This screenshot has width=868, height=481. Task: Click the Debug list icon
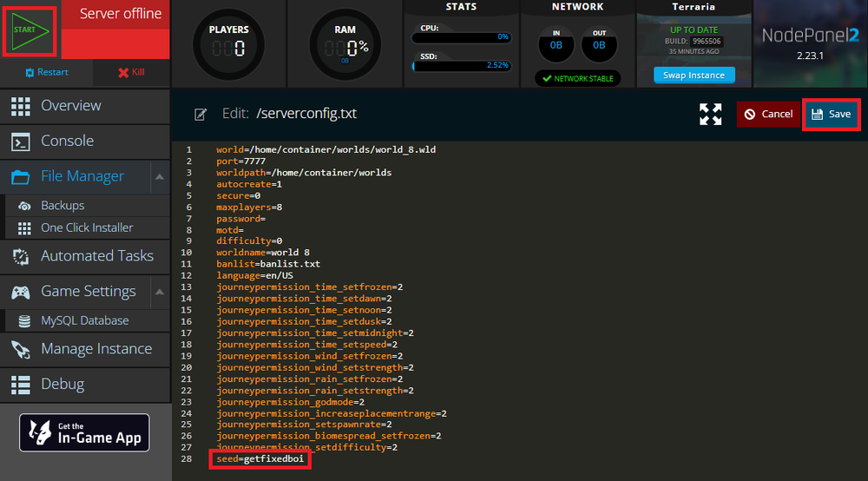(21, 384)
